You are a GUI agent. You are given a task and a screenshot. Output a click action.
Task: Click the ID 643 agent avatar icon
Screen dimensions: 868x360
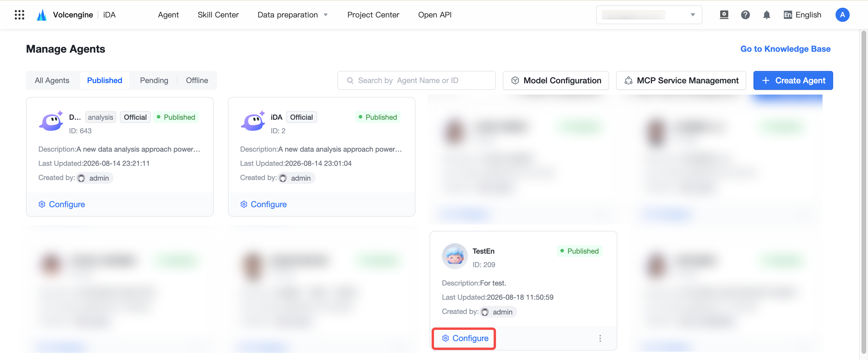(x=51, y=121)
